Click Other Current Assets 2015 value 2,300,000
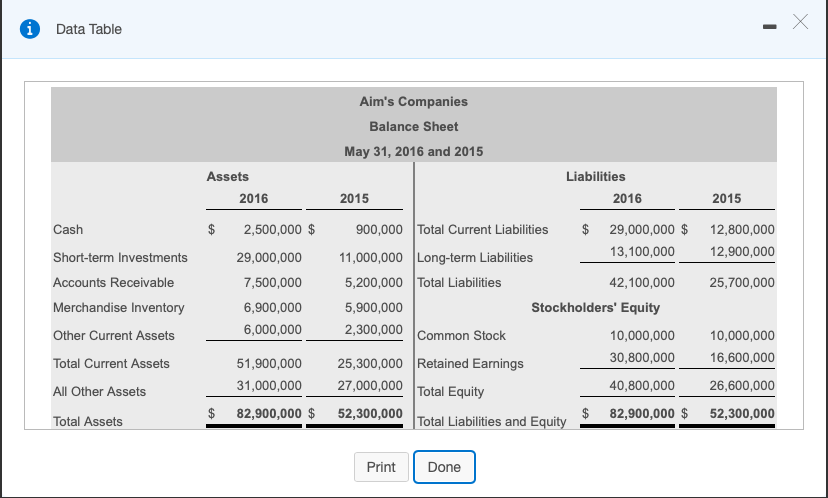Image resolution: width=828 pixels, height=498 pixels. pos(374,330)
